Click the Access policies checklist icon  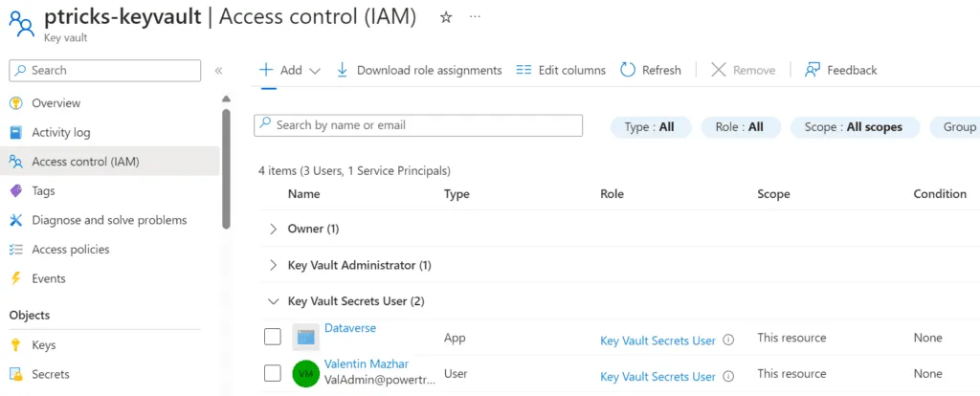16,250
